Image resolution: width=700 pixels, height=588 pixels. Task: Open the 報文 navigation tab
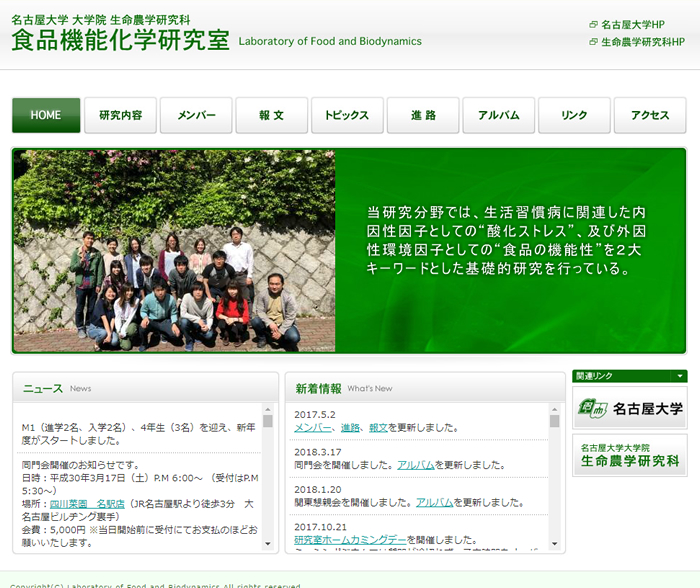tap(271, 115)
